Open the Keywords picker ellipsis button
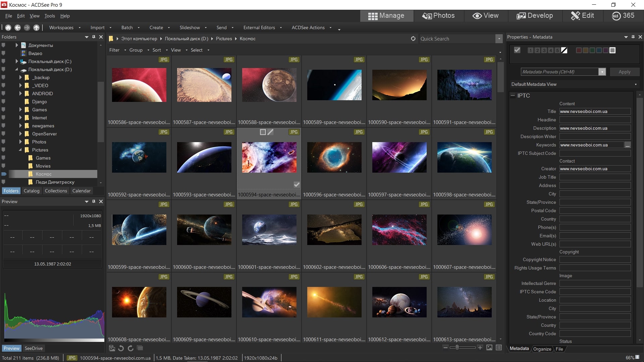The height and width of the screenshot is (362, 644). (628, 145)
